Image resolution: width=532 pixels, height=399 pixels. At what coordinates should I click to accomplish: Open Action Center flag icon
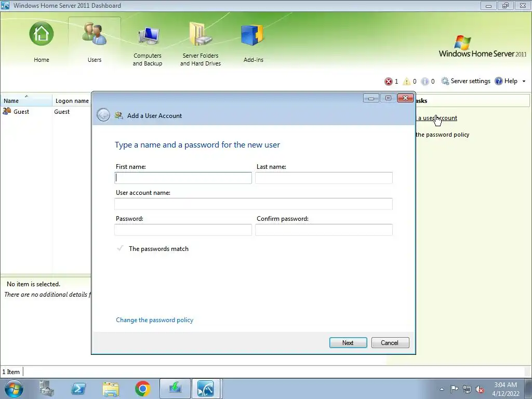tap(454, 389)
